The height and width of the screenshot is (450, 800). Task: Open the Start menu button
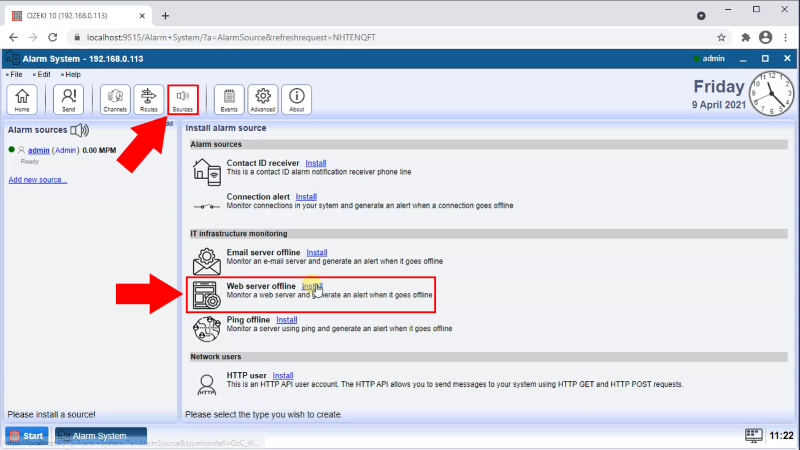(27, 436)
